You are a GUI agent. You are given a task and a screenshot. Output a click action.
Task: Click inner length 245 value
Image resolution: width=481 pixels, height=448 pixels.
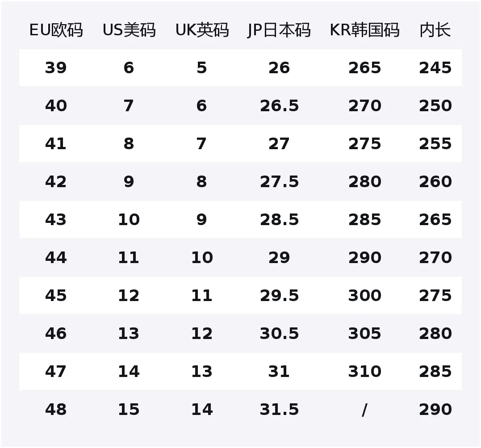(435, 67)
